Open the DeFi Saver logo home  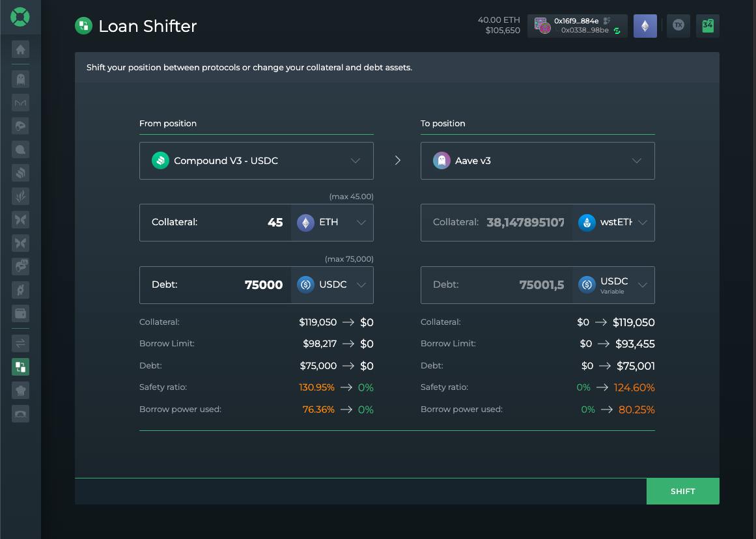click(20, 17)
